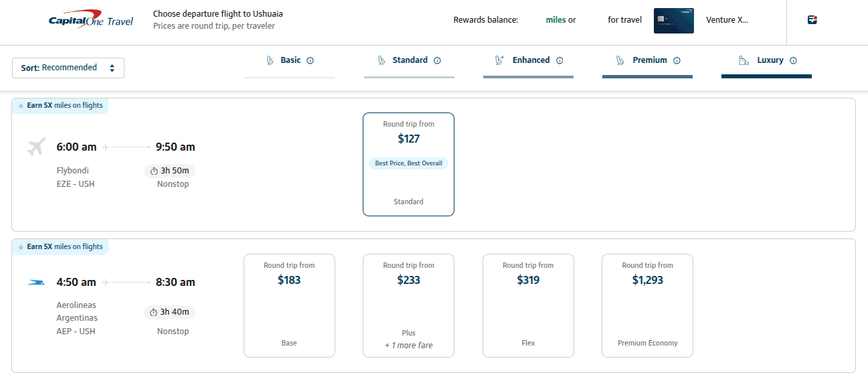
Task: Click the Aerolineas card Earn 5X miles badge
Action: (60, 247)
